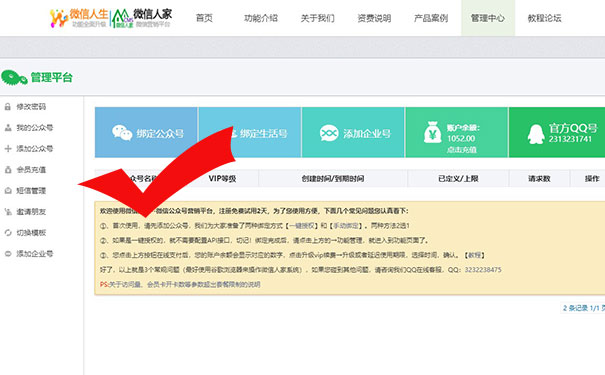
Task: Click the QQ penguin icon
Action: [536, 134]
